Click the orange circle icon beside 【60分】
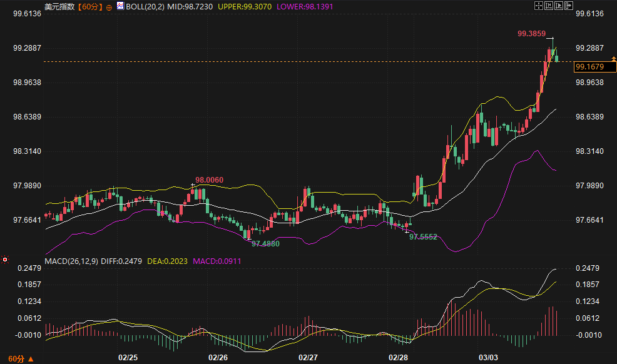 (109, 7)
